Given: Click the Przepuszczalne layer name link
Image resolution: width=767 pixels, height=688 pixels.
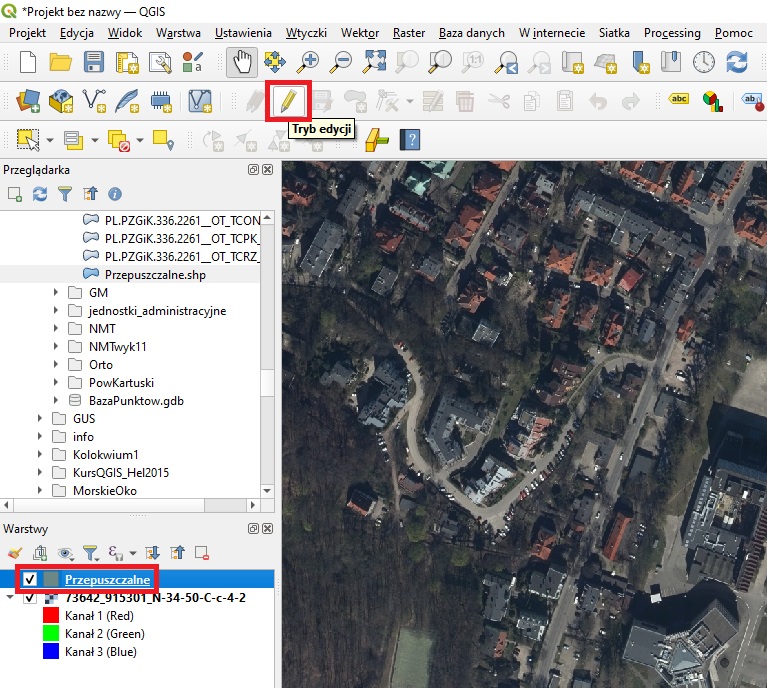Looking at the screenshot, I should pyautogui.click(x=107, y=580).
